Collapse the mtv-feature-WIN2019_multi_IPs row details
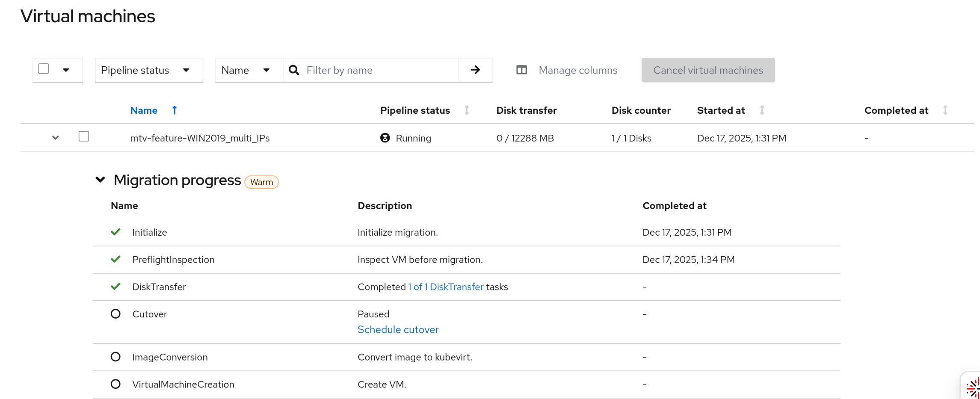The image size is (980, 399). click(x=55, y=138)
